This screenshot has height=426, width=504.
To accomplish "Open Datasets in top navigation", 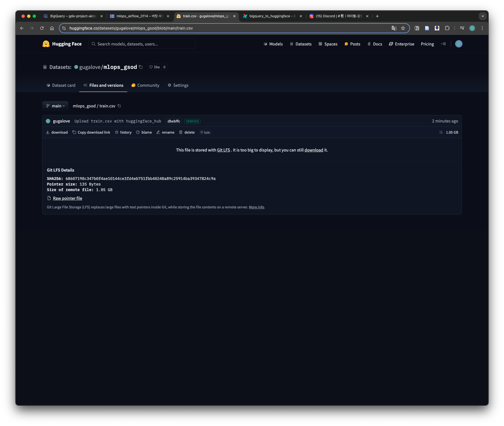I will (x=301, y=44).
